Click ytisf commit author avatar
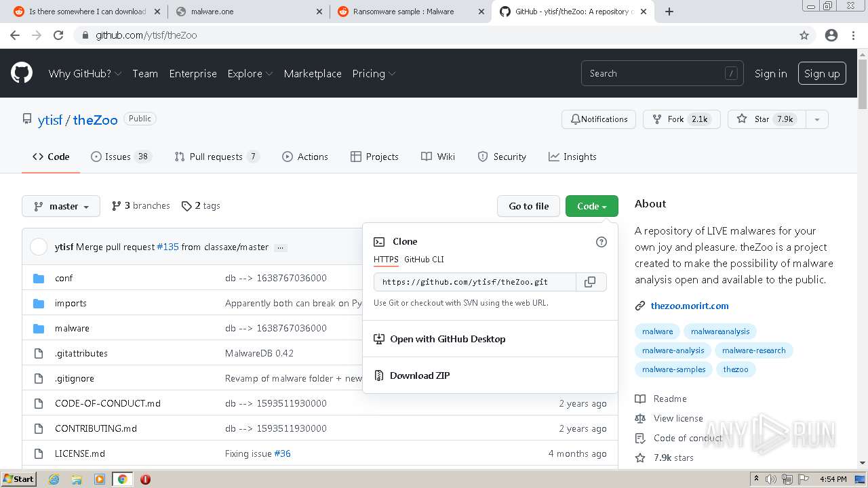The height and width of the screenshot is (488, 868). point(39,247)
